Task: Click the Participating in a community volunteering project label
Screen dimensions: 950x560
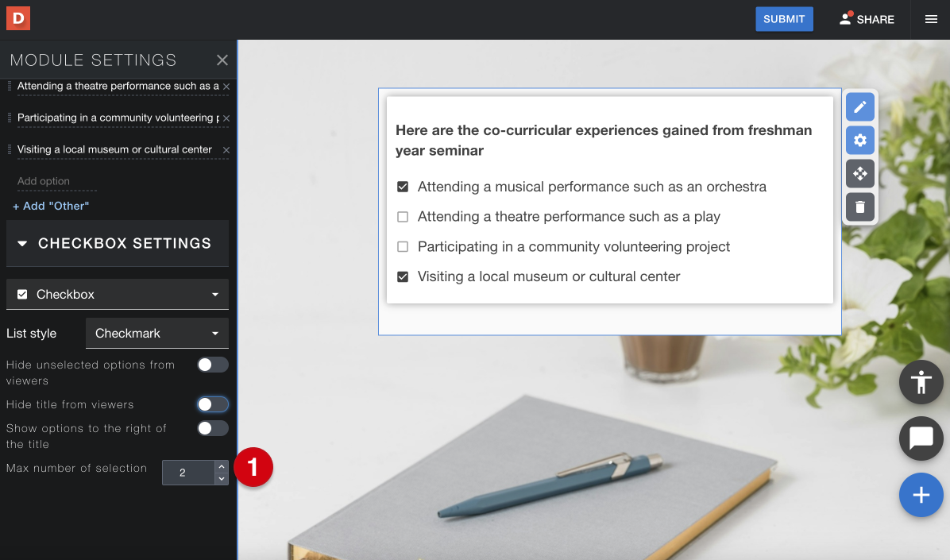Action: point(573,247)
